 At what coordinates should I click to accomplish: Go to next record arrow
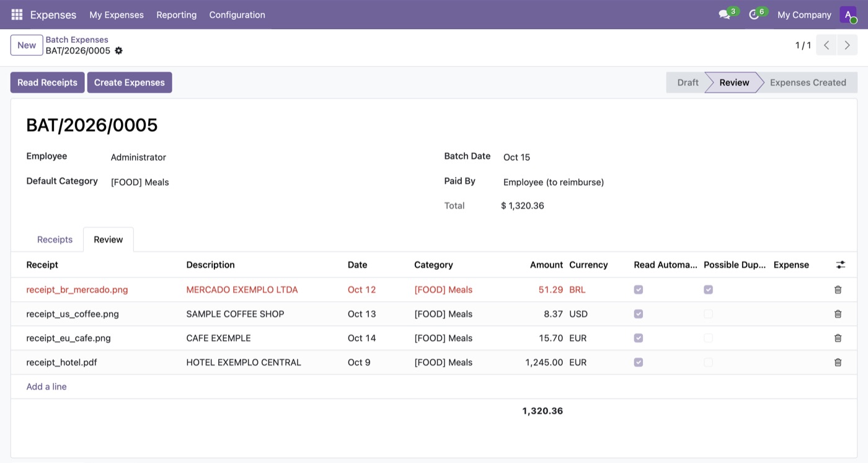(x=847, y=45)
